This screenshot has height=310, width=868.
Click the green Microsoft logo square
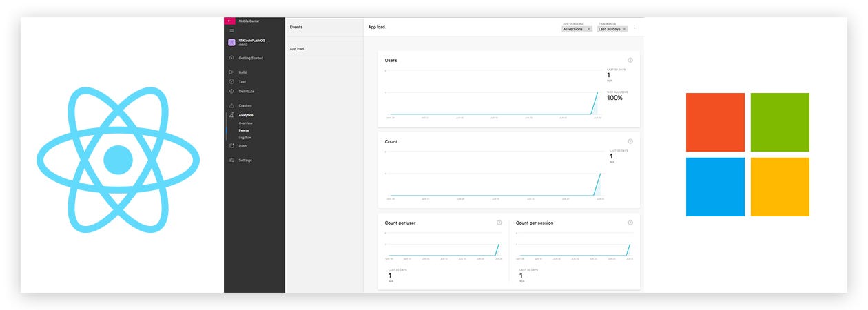(780, 122)
